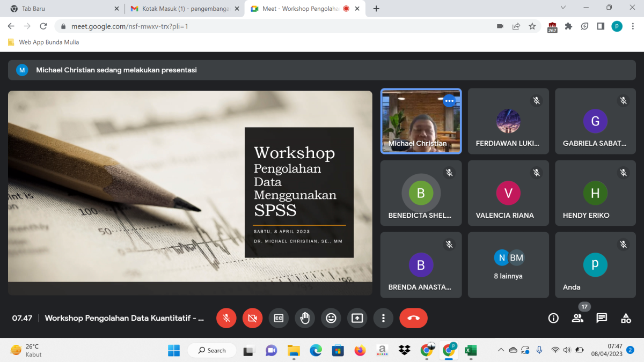644x362 pixels.
Task: Open the '8 lainnya' participants tile
Action: [x=508, y=265]
